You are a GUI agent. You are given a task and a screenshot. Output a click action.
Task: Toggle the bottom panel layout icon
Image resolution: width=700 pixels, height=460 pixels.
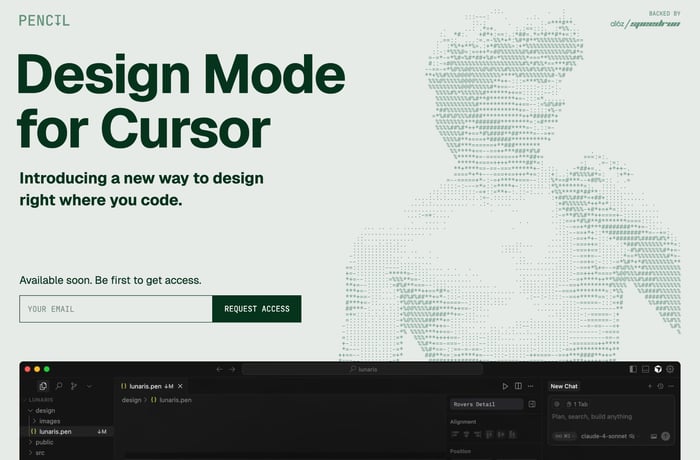[646, 369]
